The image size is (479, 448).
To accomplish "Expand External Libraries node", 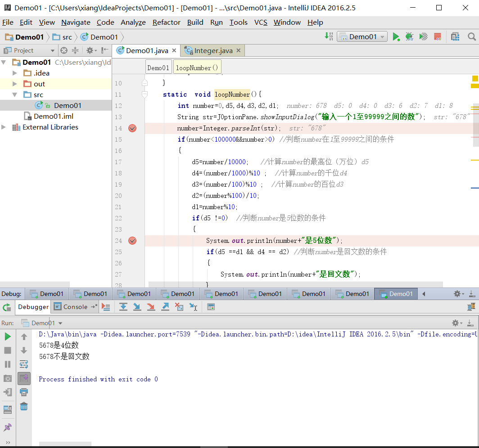I will 4,127.
